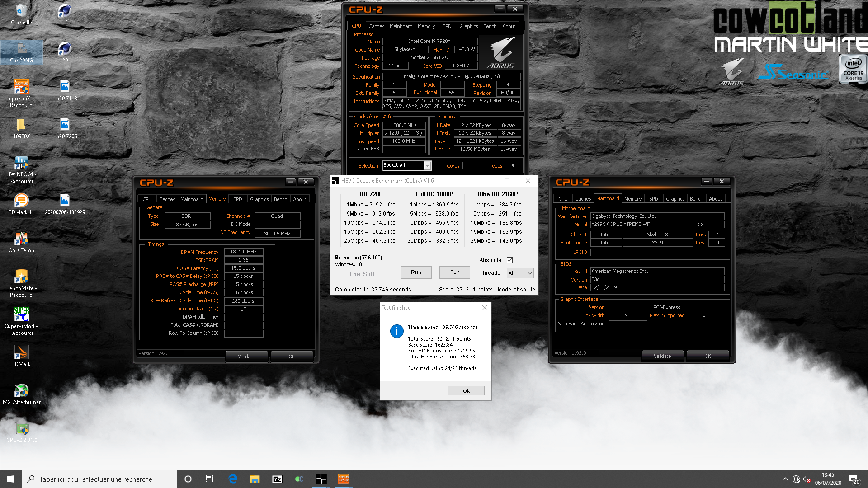Viewport: 868px width, 488px height.
Task: Toggle the Absolute checkbox in HEVC benchmark
Action: [509, 260]
